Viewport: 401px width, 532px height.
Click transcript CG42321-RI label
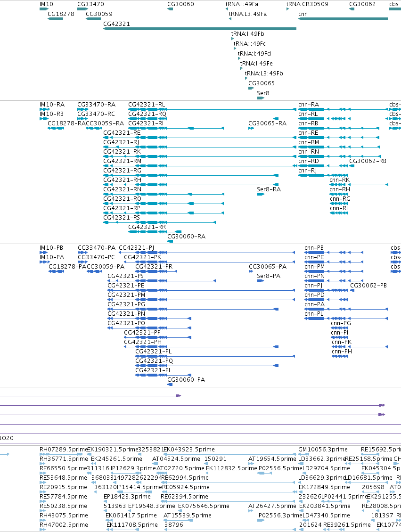pos(146,123)
